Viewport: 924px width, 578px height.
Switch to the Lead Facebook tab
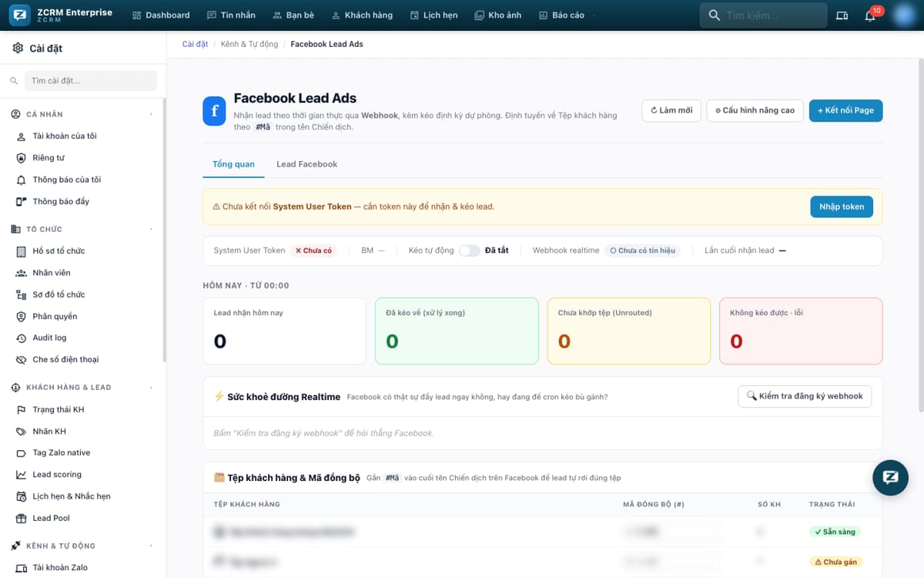(x=306, y=164)
